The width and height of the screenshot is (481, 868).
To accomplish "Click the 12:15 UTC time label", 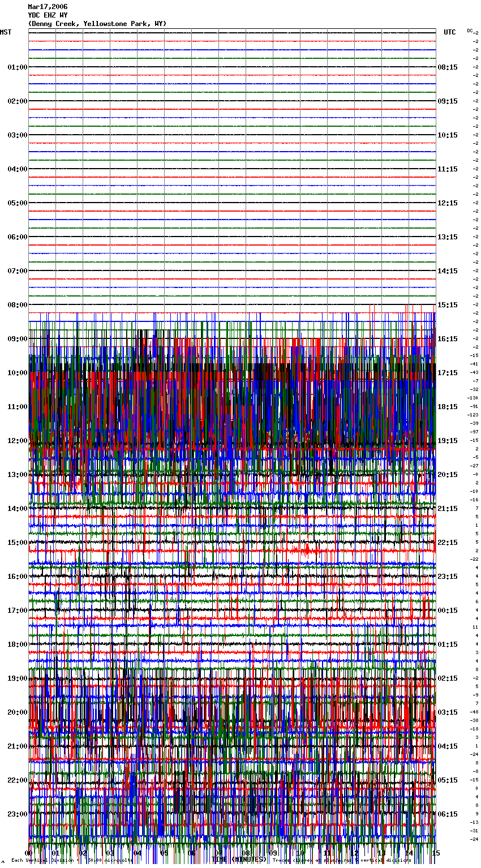I will (448, 203).
